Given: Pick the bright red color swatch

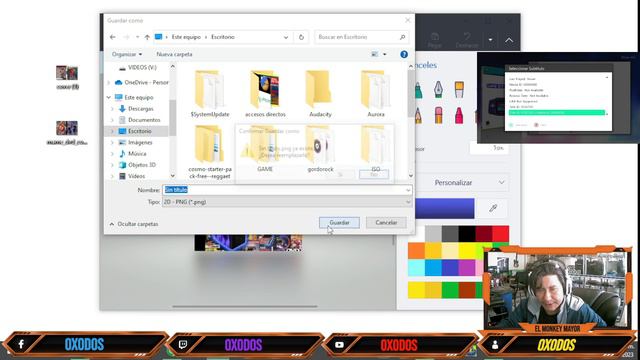Looking at the screenshot, I should tap(500, 234).
